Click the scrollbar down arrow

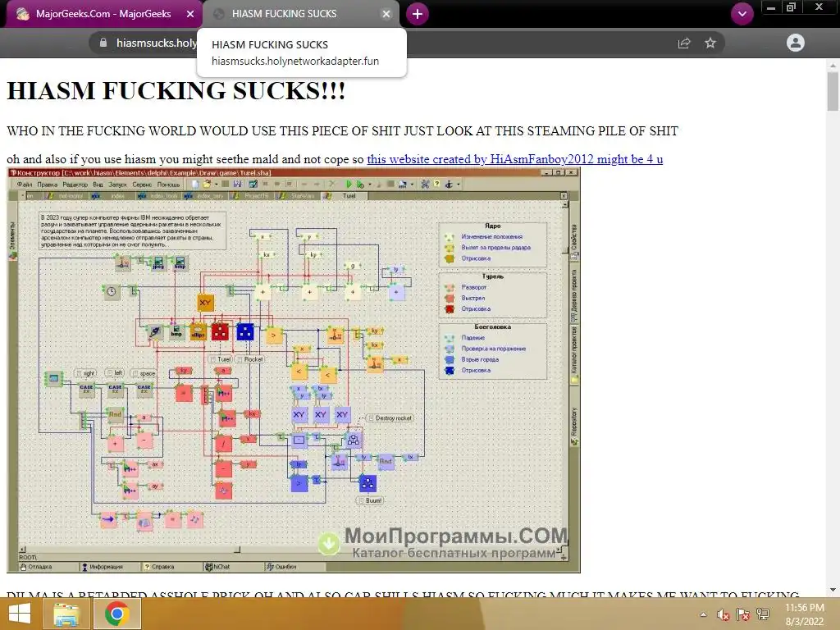(833, 590)
